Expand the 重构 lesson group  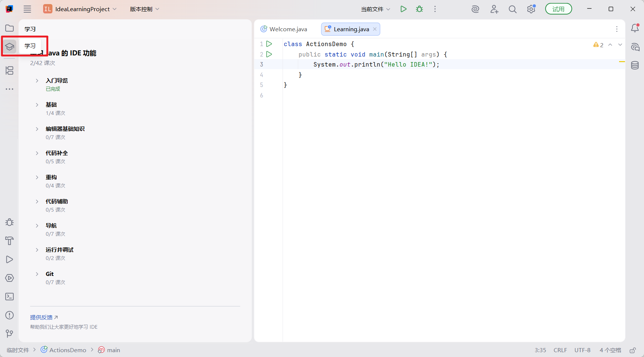(x=37, y=177)
